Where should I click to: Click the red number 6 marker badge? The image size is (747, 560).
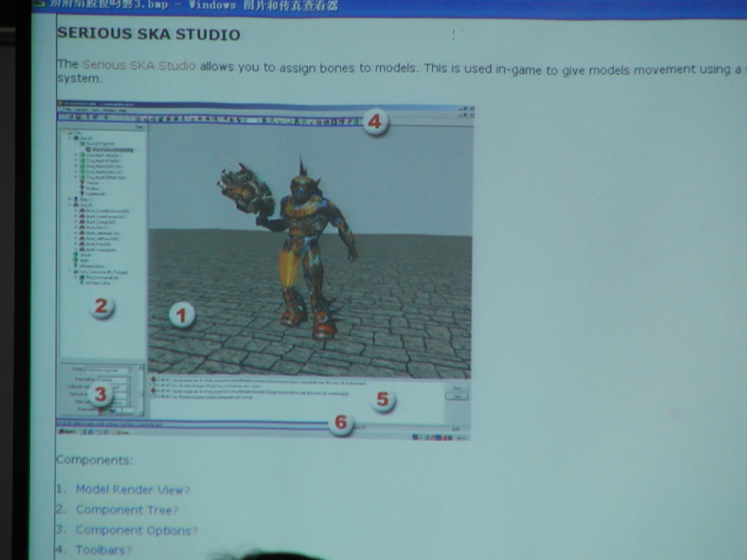click(340, 423)
